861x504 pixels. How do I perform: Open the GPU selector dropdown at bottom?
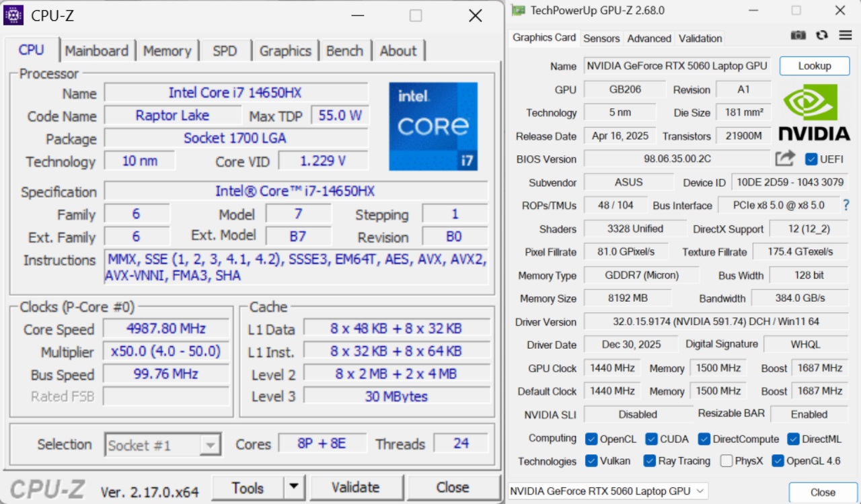pyautogui.click(x=699, y=491)
